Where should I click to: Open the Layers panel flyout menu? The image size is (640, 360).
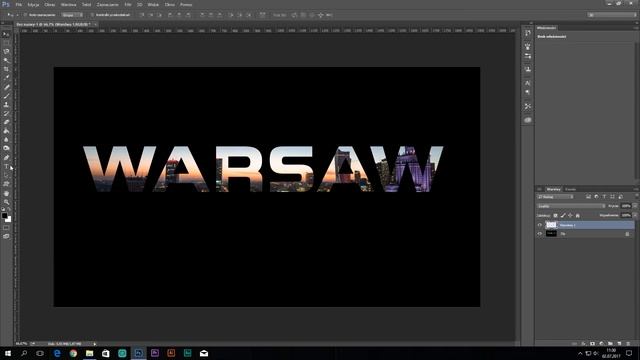coord(636,189)
